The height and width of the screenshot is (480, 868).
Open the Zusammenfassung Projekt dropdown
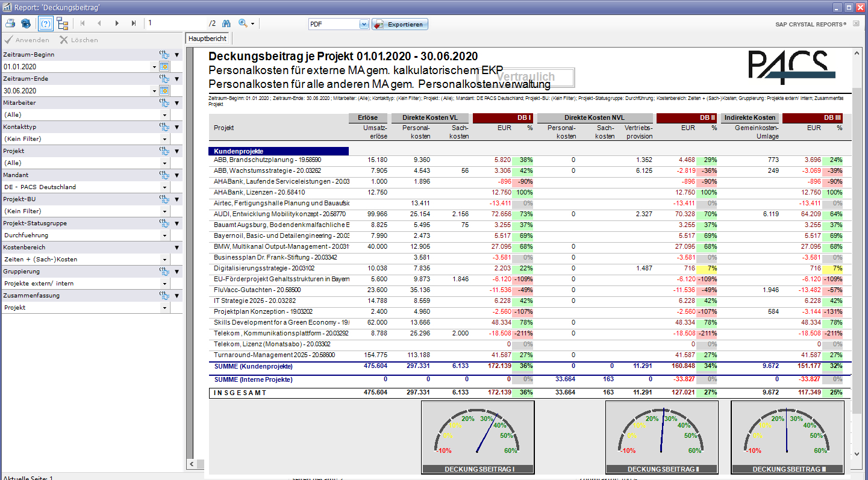[164, 308]
